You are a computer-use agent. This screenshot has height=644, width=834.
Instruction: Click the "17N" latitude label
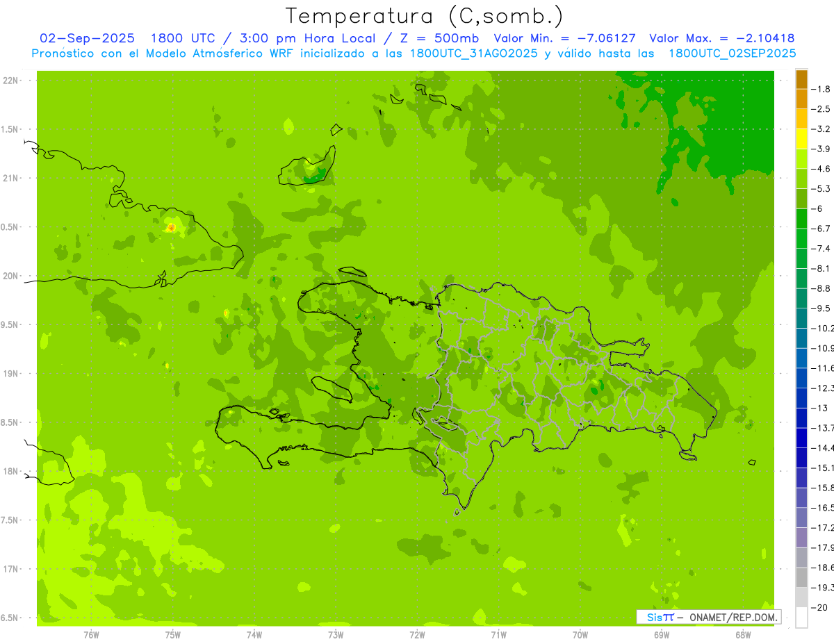coord(11,569)
